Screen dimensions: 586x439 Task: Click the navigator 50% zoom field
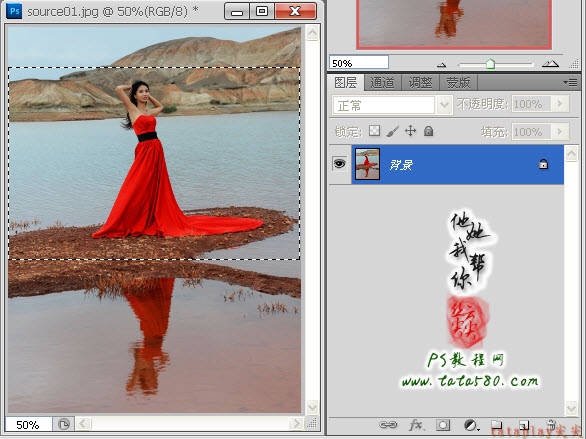(x=359, y=63)
